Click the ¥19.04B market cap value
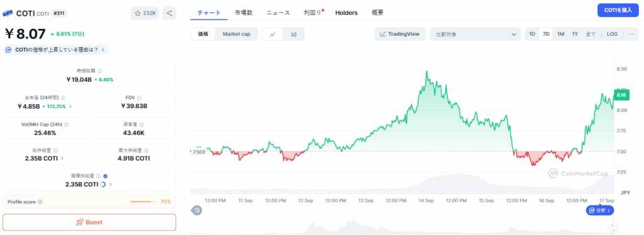 pos(79,80)
